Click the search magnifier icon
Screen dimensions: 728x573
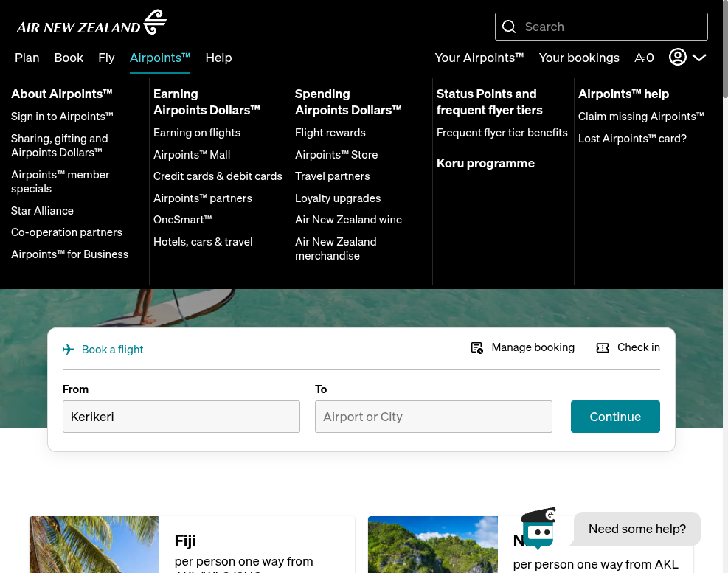coord(509,27)
